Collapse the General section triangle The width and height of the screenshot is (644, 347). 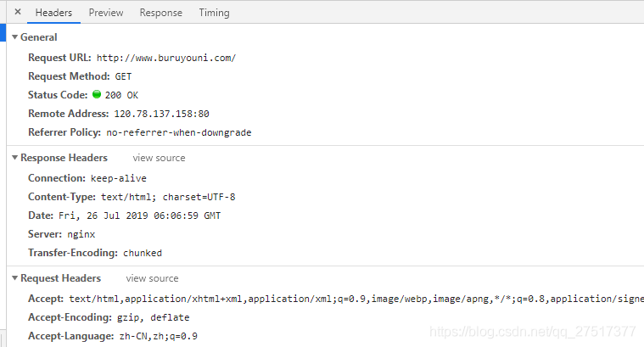(14, 37)
